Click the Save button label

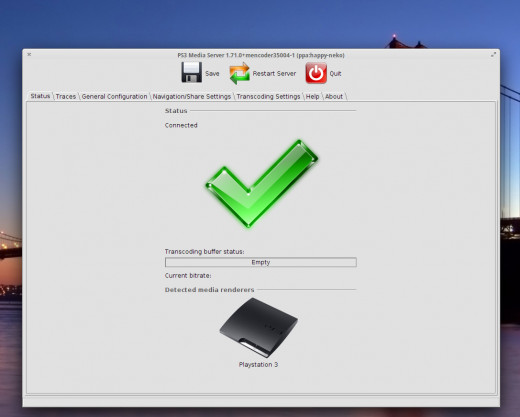pos(212,73)
